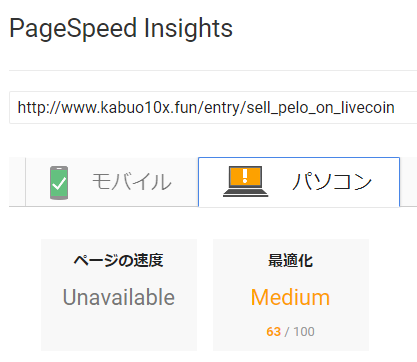Click the orange laptop warning icon
Viewport: 417px width, 362px height.
[245, 182]
